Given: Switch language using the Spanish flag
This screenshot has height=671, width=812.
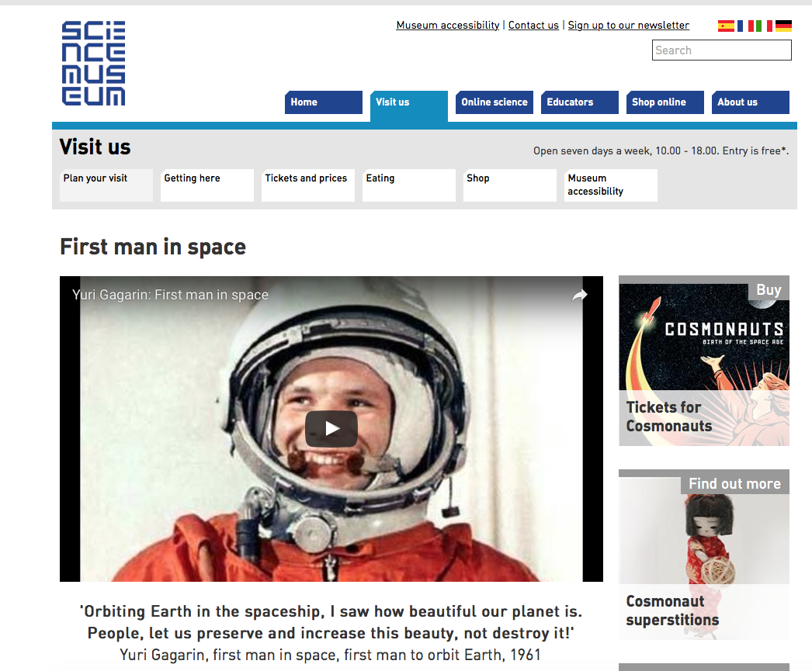Looking at the screenshot, I should click(x=726, y=26).
